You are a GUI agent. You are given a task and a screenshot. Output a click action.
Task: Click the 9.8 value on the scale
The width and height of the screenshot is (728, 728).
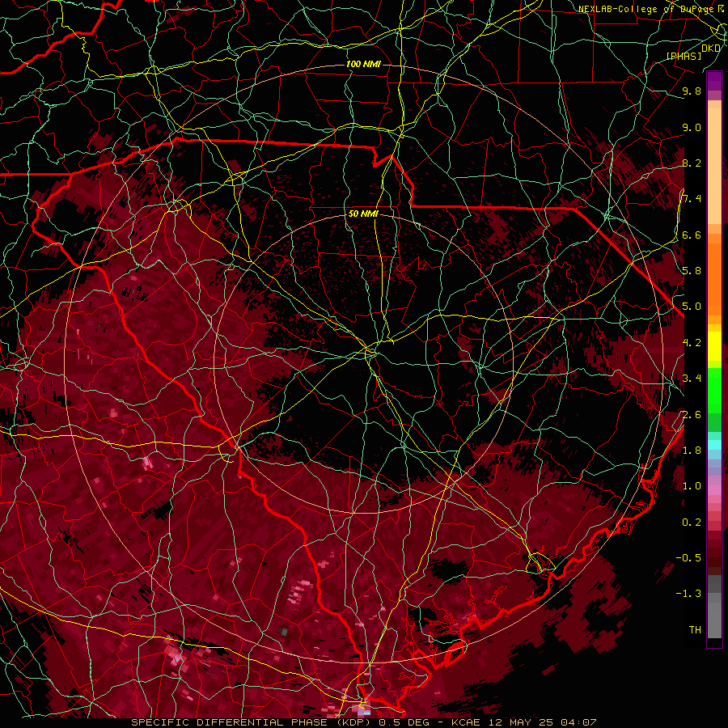(692, 91)
